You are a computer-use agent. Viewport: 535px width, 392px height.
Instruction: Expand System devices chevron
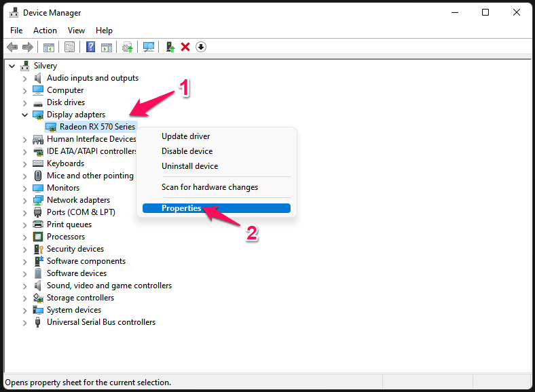pos(24,311)
